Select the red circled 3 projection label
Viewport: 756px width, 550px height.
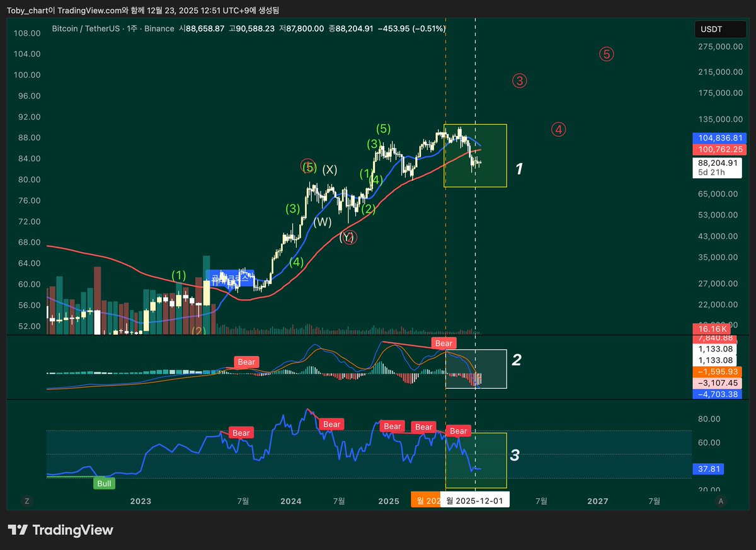click(519, 81)
